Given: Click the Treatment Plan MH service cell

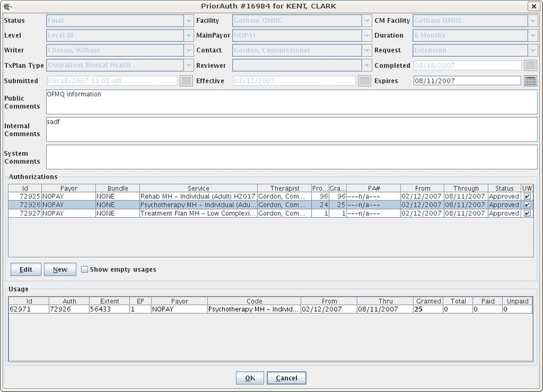Looking at the screenshot, I should coord(198,213).
